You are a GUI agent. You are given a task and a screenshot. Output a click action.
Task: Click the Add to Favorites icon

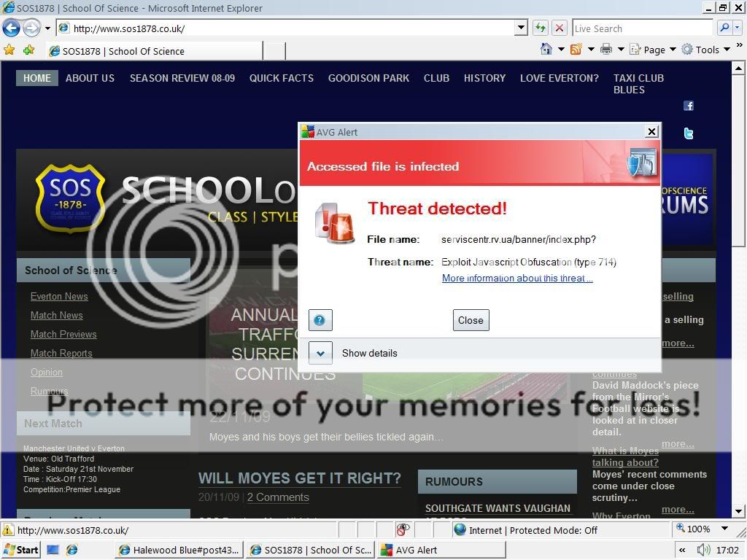tap(28, 50)
